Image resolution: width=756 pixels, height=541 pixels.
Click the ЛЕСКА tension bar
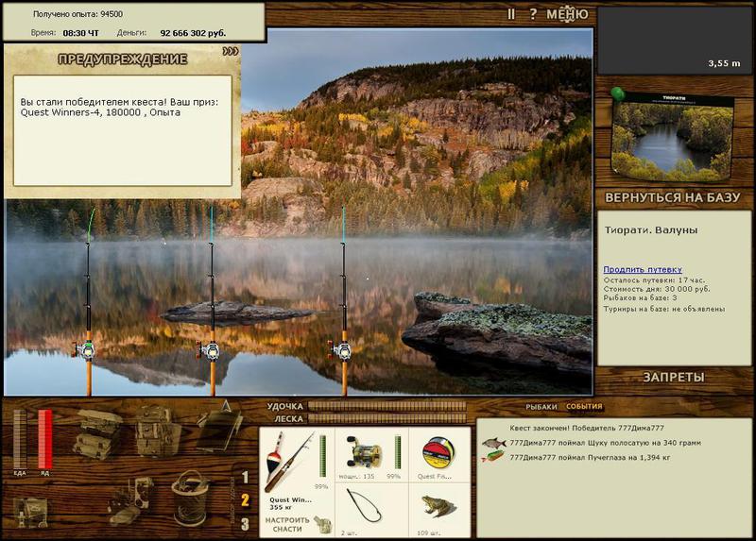click(x=387, y=418)
